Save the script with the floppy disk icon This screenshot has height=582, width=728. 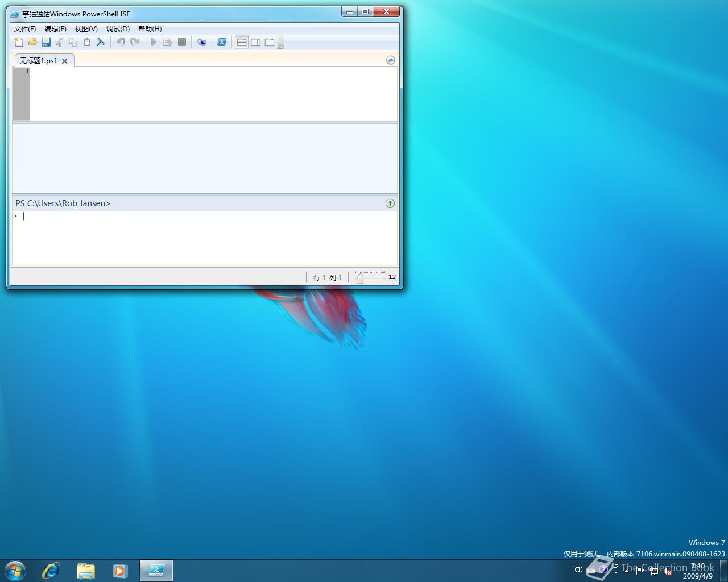click(x=46, y=42)
